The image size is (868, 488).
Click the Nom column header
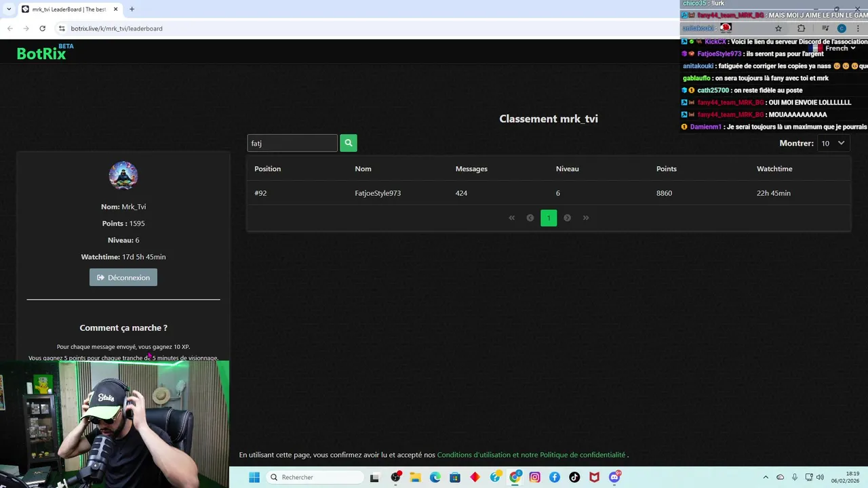coord(363,169)
